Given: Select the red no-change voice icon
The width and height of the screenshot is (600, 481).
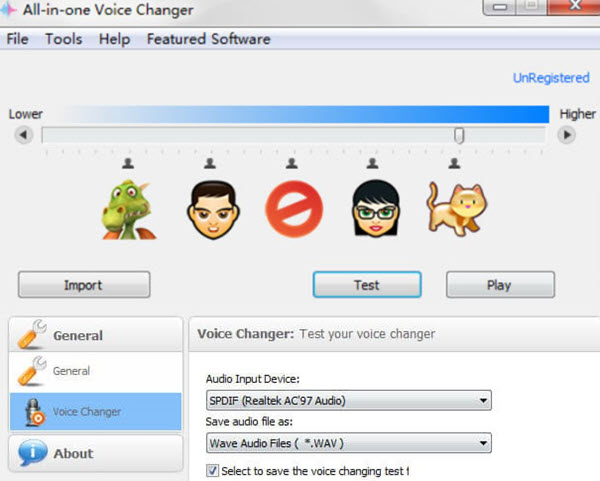Looking at the screenshot, I should click(x=294, y=209).
